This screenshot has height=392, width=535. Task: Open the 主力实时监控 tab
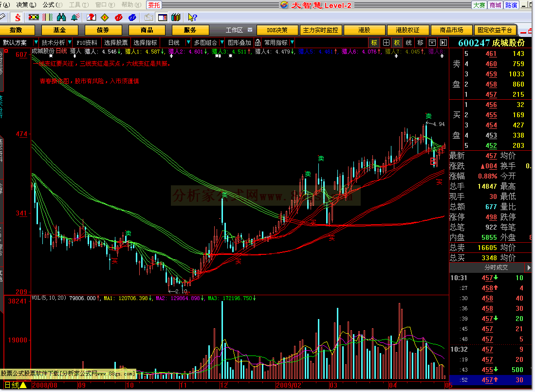pyautogui.click(x=321, y=30)
